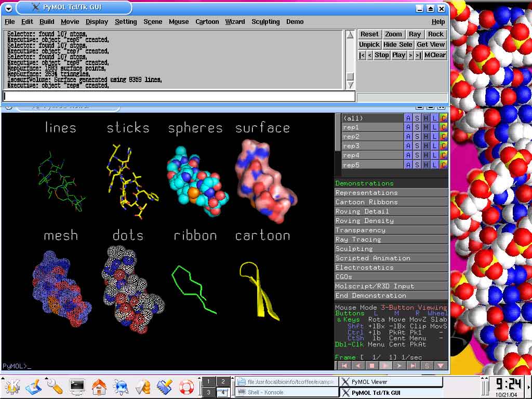This screenshot has height=399, width=532.
Task: Click the rainbow C color button for (all)
Action: click(444, 118)
